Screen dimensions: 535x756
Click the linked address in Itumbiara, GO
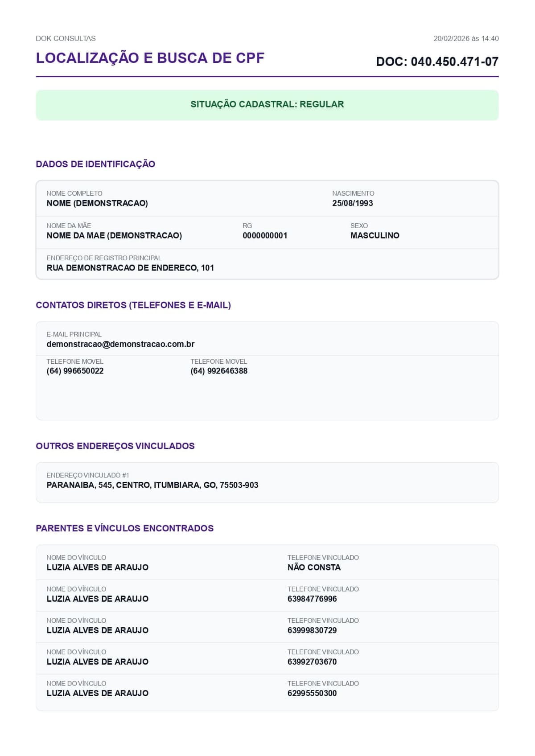(152, 485)
